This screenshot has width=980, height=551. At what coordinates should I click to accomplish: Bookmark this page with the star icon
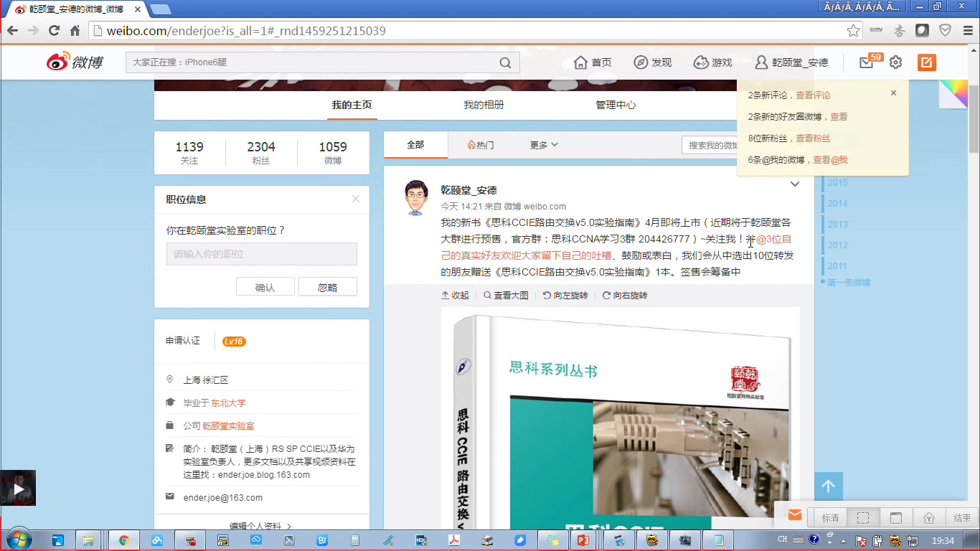pyautogui.click(x=853, y=31)
